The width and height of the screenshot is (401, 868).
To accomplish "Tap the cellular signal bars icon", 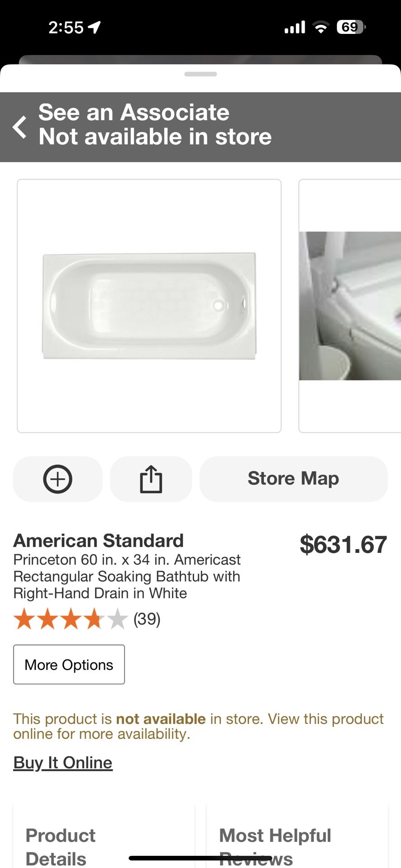I will tap(295, 28).
